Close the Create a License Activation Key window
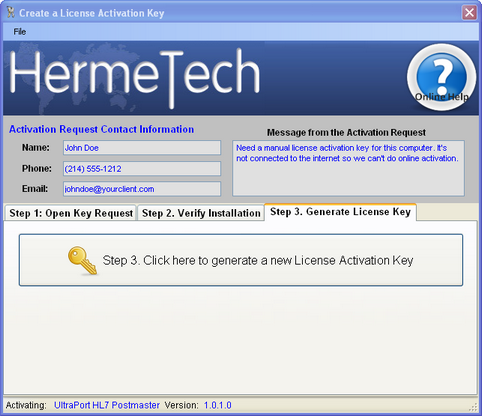This screenshot has width=482, height=416. pos(469,13)
